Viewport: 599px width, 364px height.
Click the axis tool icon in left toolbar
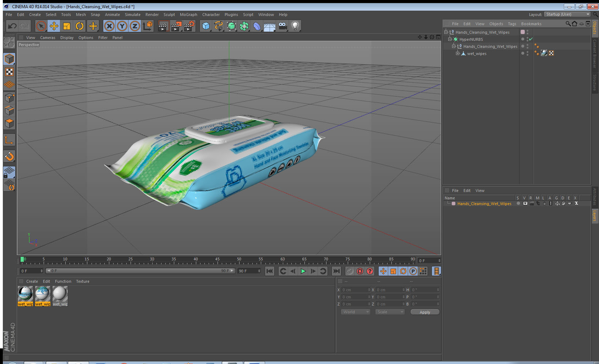click(x=9, y=140)
